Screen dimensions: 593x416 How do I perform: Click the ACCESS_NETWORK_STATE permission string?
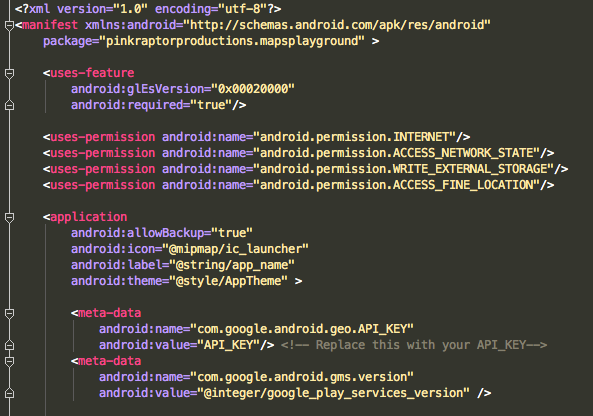click(396, 153)
